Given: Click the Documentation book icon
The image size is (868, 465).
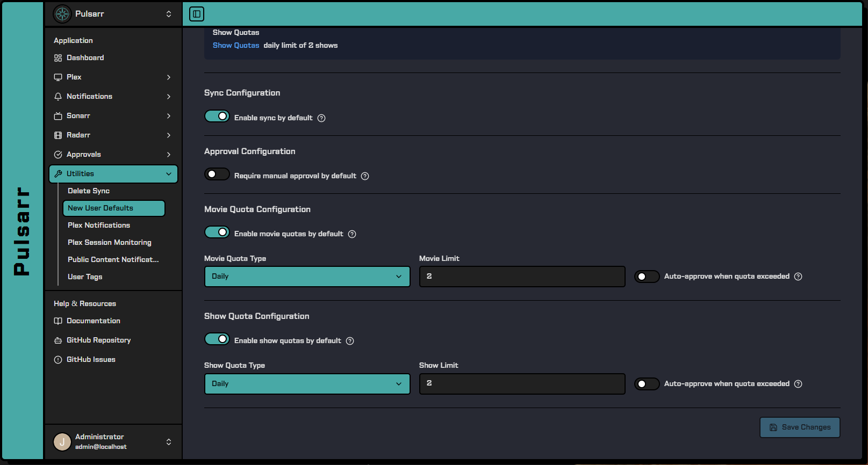Looking at the screenshot, I should pos(58,321).
